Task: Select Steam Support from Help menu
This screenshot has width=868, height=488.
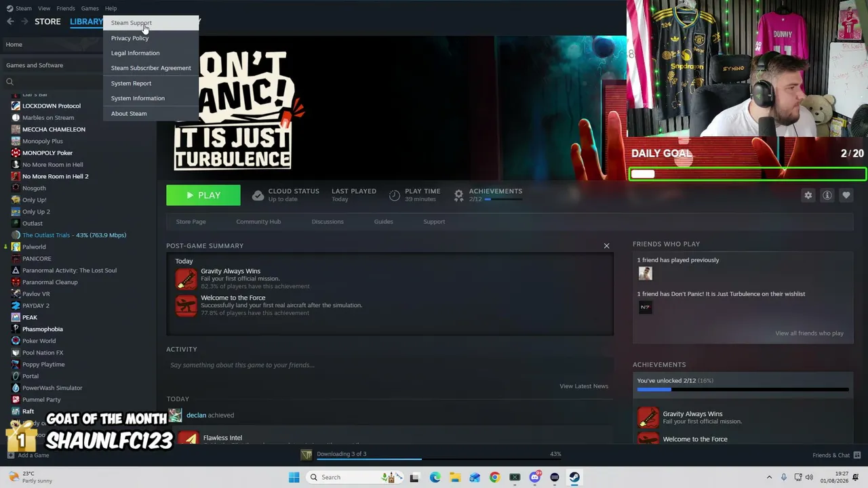Action: pyautogui.click(x=151, y=23)
